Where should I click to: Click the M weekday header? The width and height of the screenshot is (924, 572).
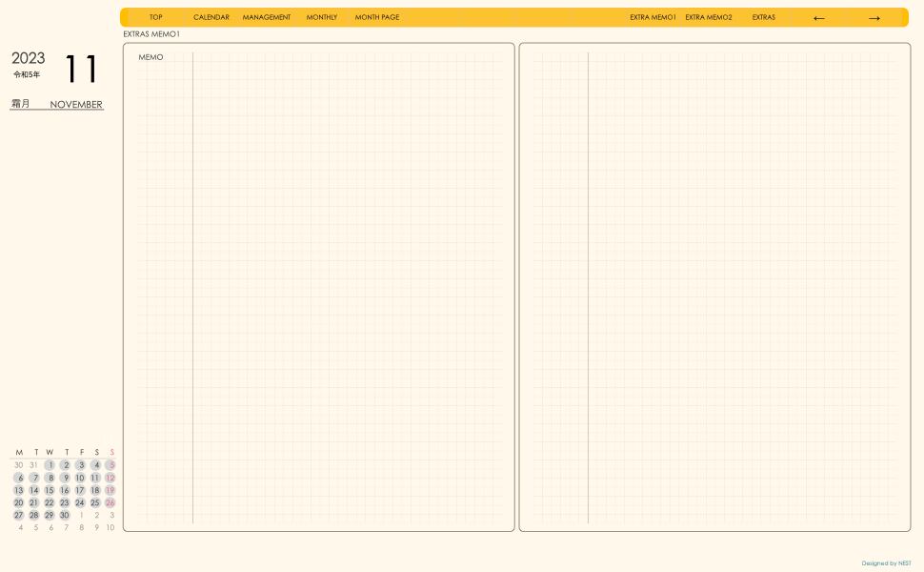(x=19, y=452)
